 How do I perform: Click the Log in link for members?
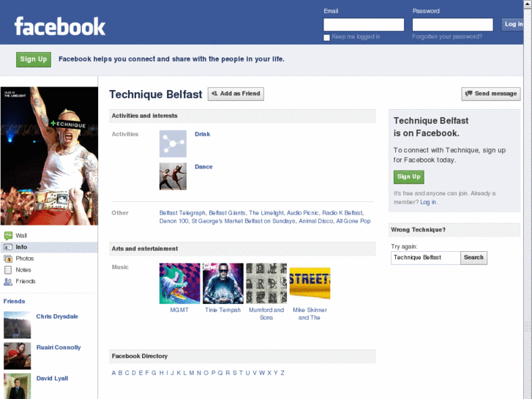[428, 202]
